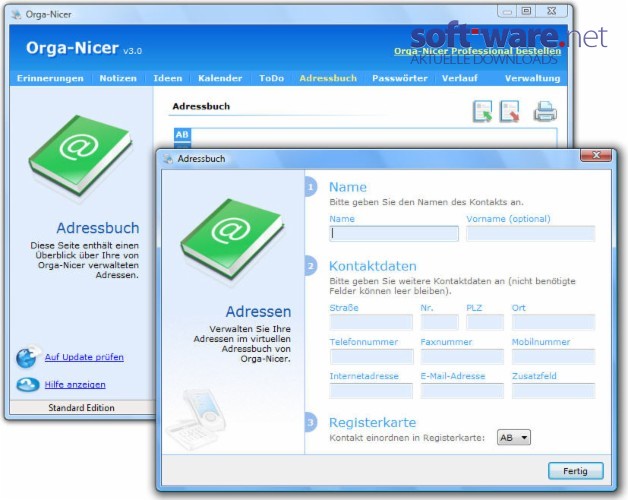Click the Telefonnummer input field

(371, 357)
